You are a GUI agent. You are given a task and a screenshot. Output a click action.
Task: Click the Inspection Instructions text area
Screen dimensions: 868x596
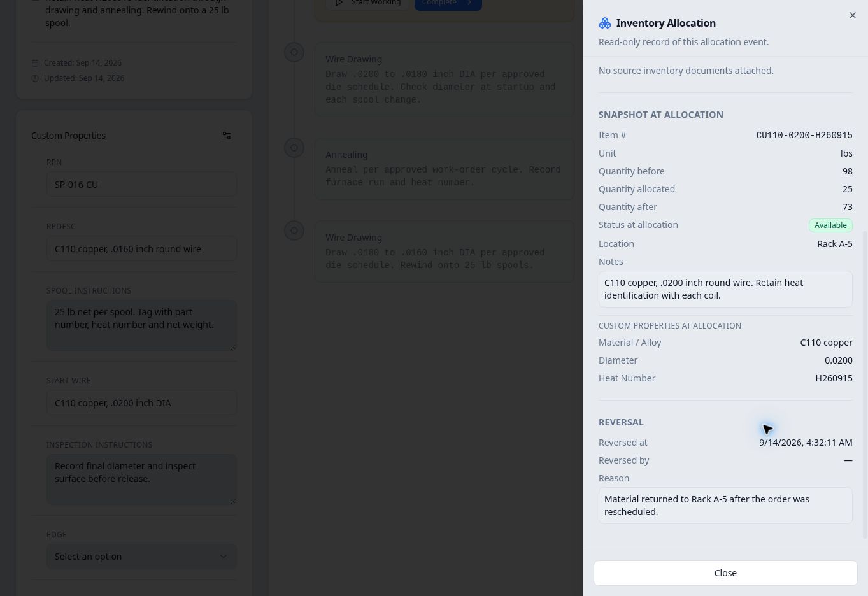click(141, 479)
